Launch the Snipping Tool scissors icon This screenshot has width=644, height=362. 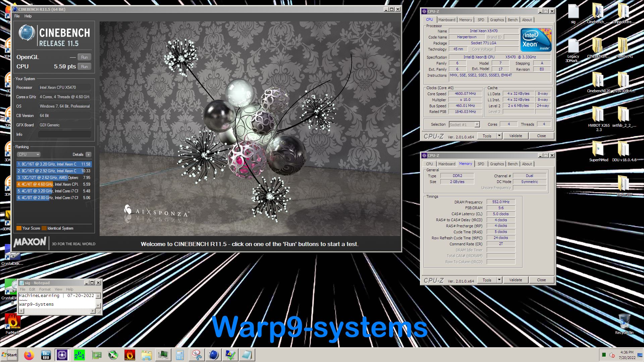[197, 355]
